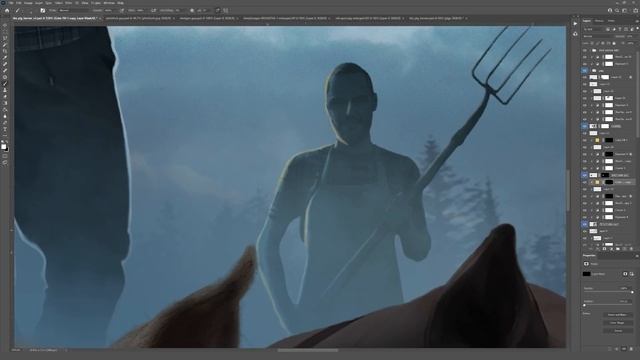
Task: Click add vector mask icon in Properties panel
Action: tap(631, 274)
